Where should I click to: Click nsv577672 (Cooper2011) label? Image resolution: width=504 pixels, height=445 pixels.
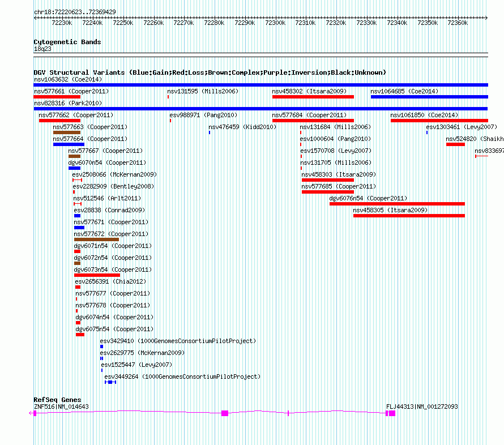click(111, 234)
